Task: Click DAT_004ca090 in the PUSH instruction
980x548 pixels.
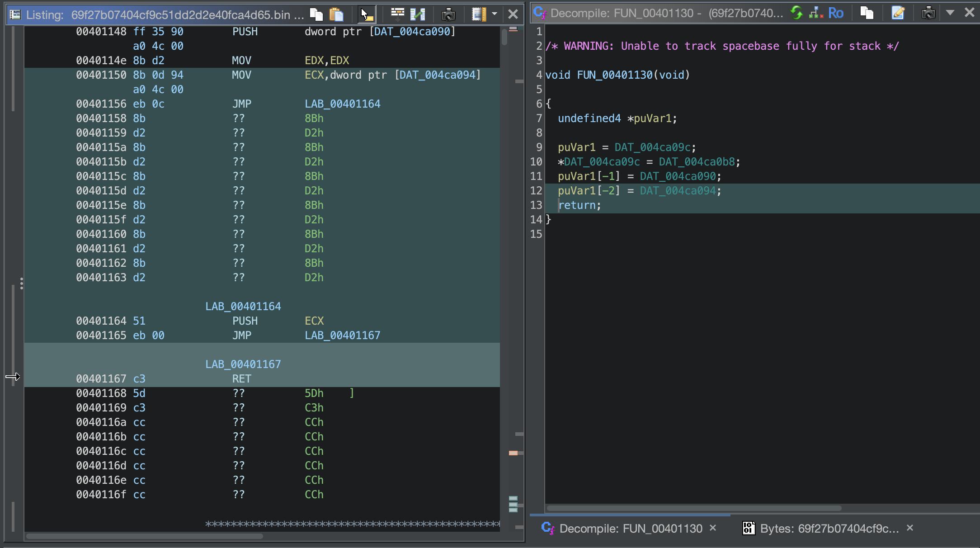Action: pyautogui.click(x=412, y=32)
